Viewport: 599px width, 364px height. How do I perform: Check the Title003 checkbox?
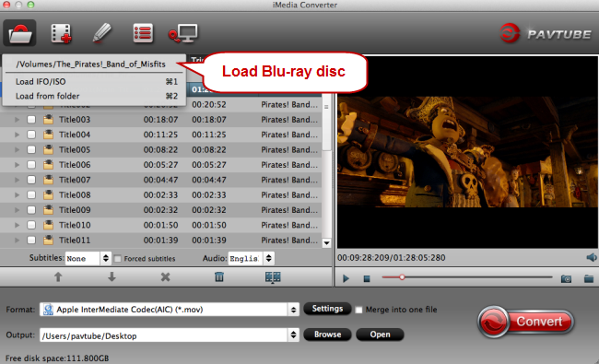coord(31,120)
